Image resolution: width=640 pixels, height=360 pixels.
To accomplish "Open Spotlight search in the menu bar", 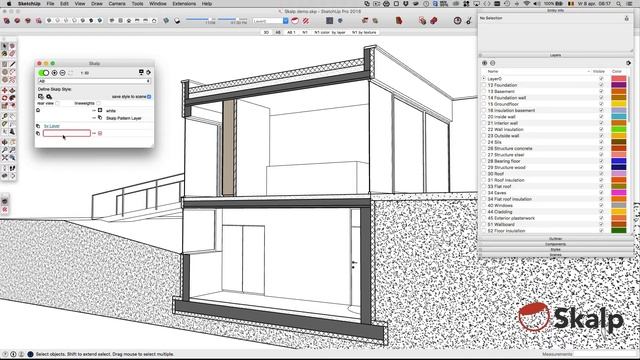I will pos(619,4).
